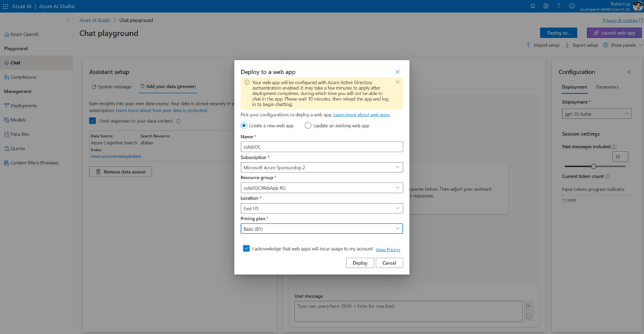Open the View Pricing link
Viewport: 644px width, 334px height.
(388, 249)
